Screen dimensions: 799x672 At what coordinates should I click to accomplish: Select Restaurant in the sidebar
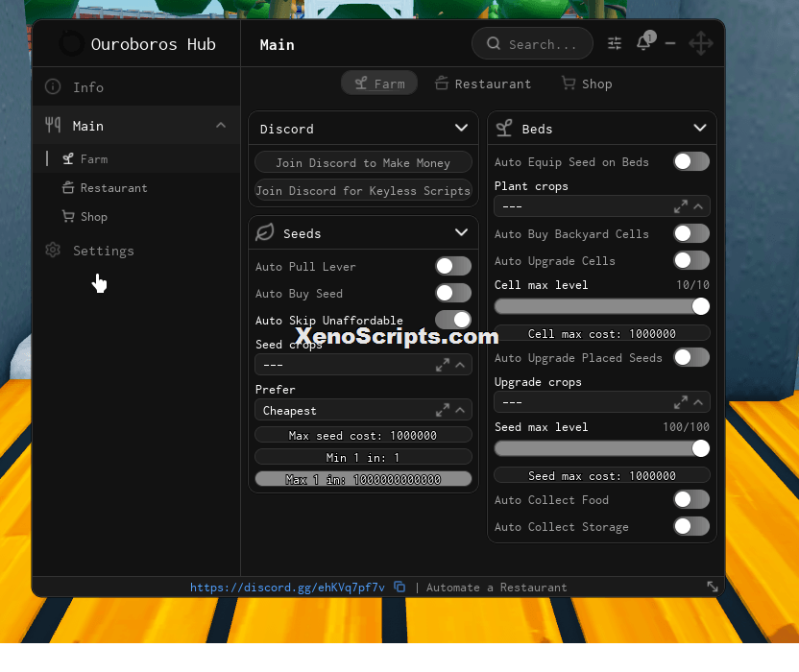tap(136, 187)
